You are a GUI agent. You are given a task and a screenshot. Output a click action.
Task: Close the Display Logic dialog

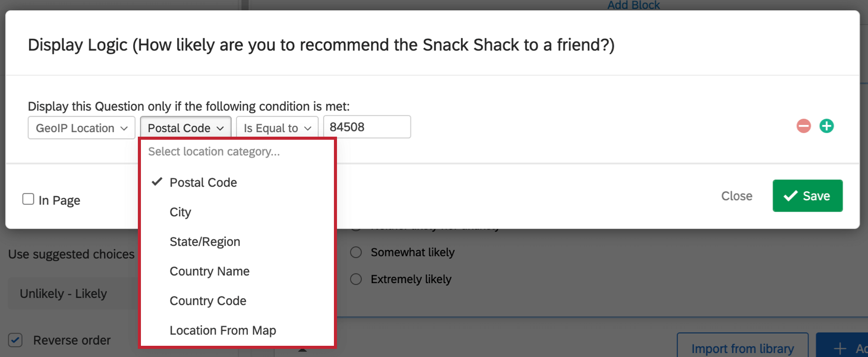[x=737, y=195]
